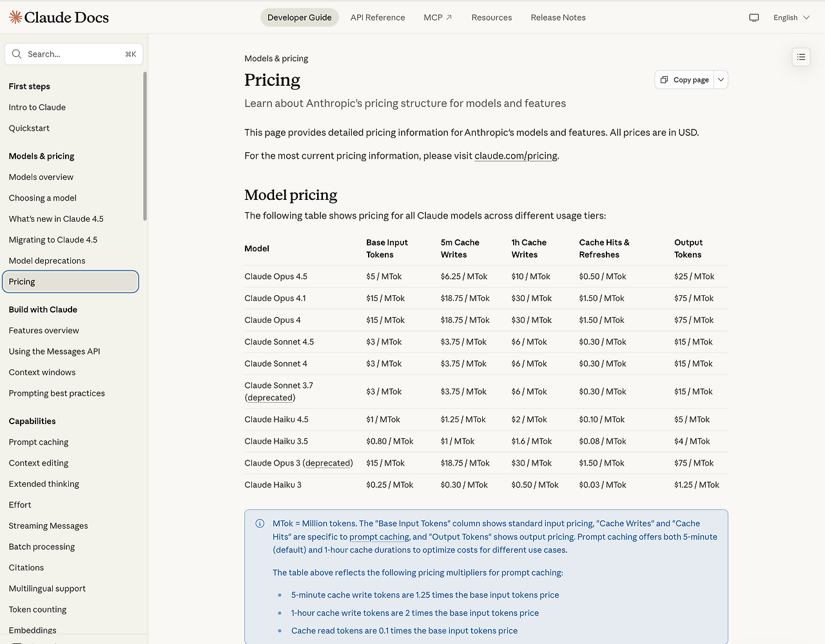The height and width of the screenshot is (644, 825).
Task: Open the English language dropdown
Action: pos(791,17)
